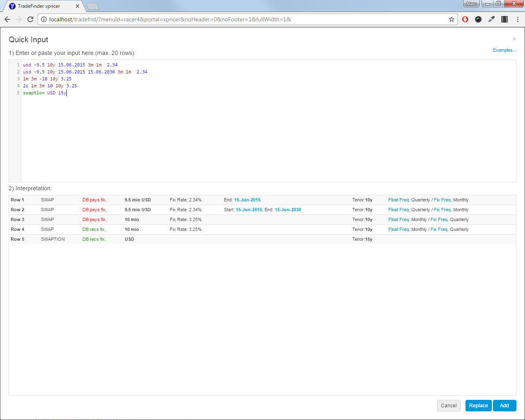
Task: Close the Quick Input dialog
Action: 514,39
